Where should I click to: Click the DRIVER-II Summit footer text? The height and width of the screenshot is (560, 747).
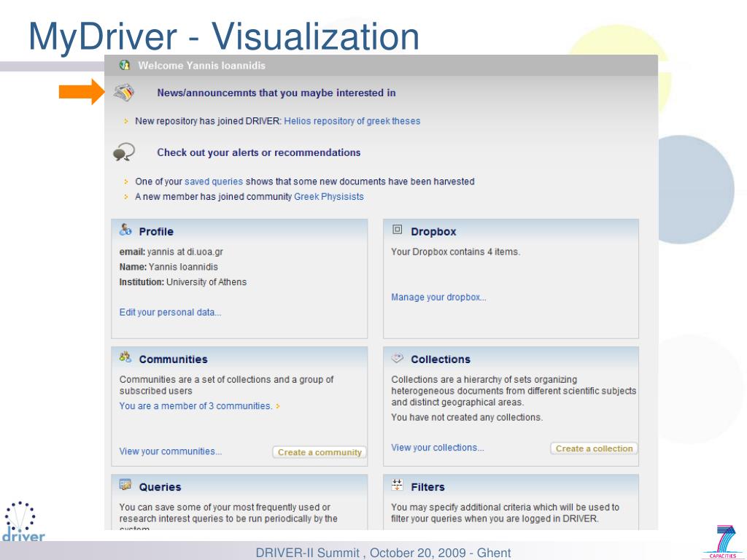pyautogui.click(x=383, y=553)
